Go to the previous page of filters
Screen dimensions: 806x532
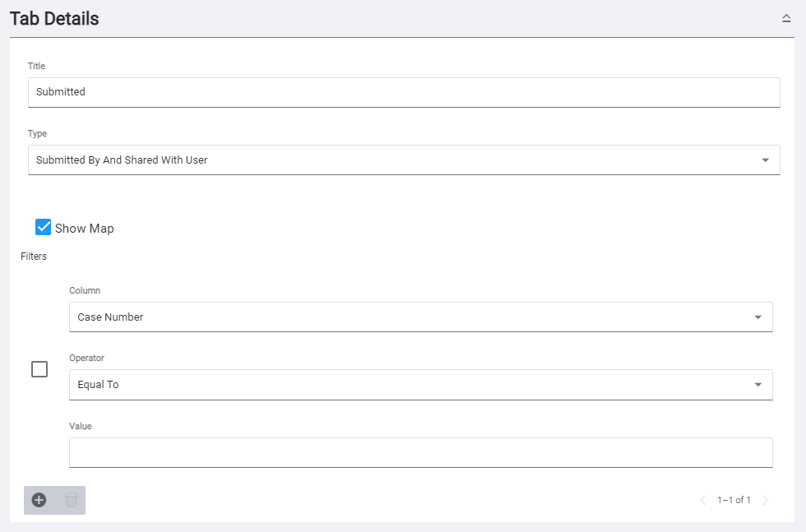click(703, 500)
